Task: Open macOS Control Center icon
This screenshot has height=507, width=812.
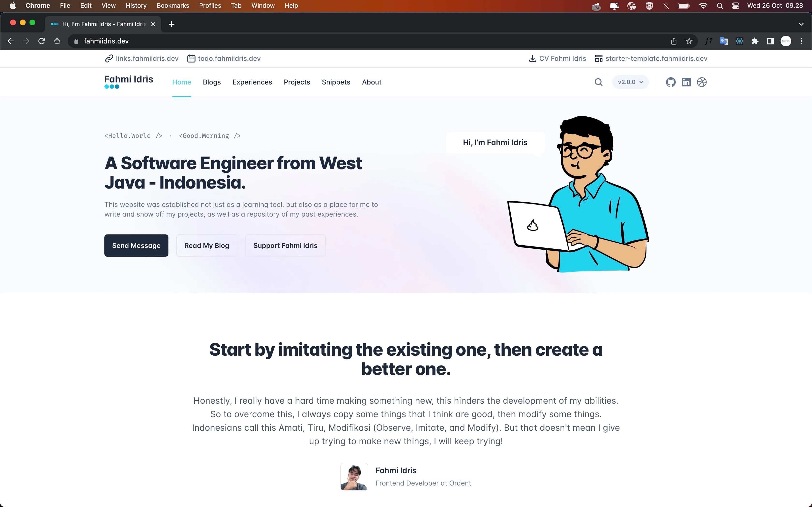Action: tap(735, 6)
